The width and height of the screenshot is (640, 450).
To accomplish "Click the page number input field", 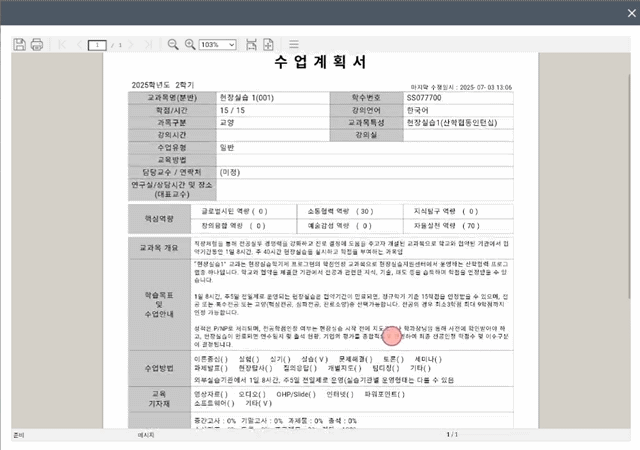I will click(x=97, y=45).
